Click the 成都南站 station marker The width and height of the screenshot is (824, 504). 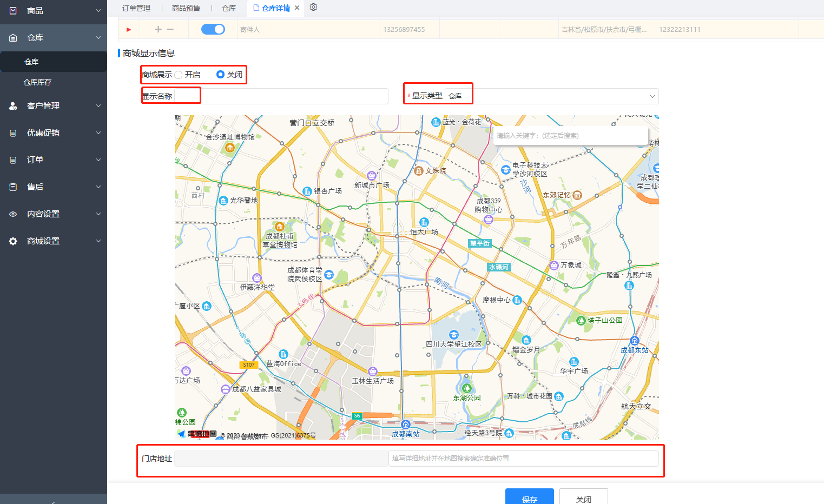pos(406,425)
